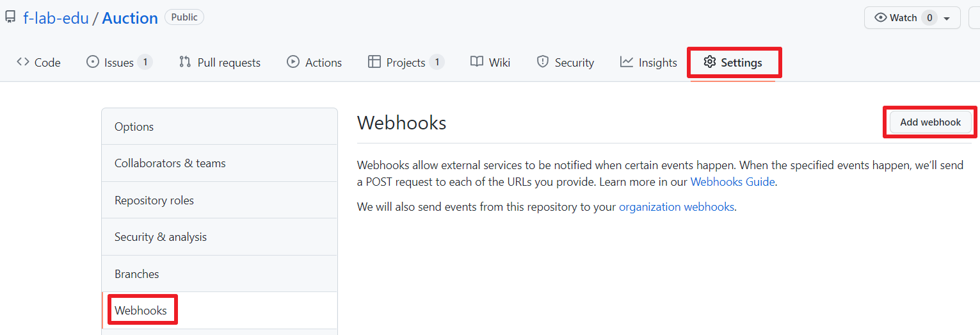Select Branches in settings sidebar
The height and width of the screenshot is (335, 980).
tap(220, 274)
